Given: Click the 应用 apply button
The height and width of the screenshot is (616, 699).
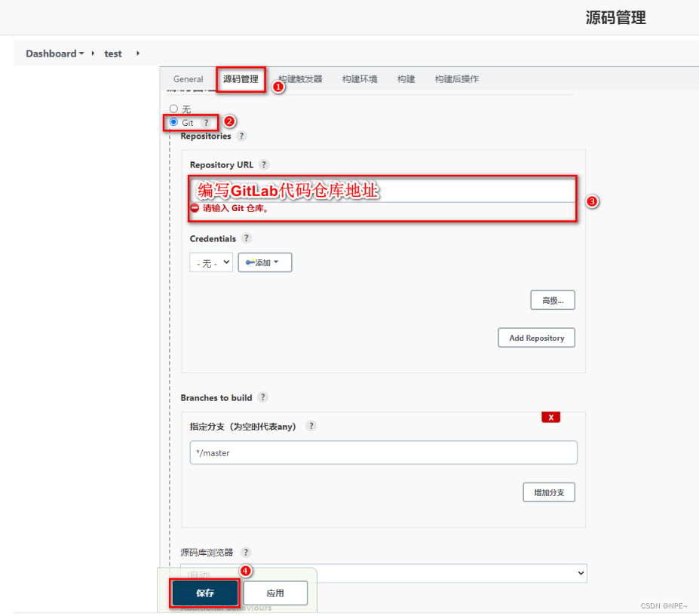Looking at the screenshot, I should point(275,593).
